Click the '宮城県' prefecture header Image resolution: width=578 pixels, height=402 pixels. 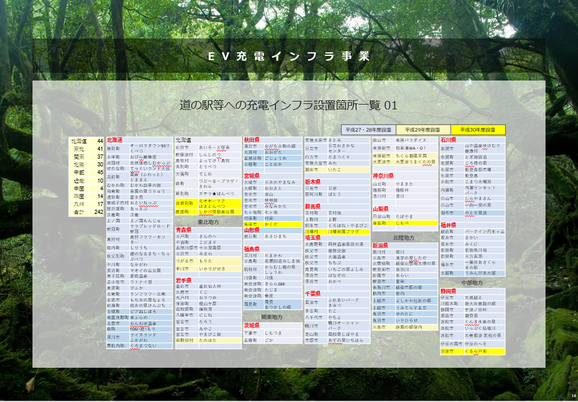pos(252,176)
